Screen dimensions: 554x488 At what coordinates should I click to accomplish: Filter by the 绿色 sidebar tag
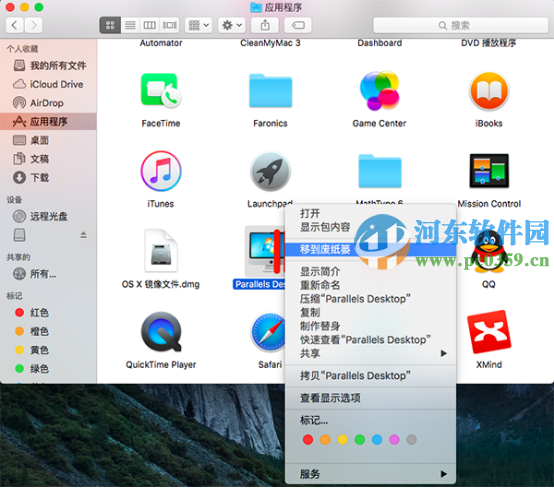tap(48, 369)
